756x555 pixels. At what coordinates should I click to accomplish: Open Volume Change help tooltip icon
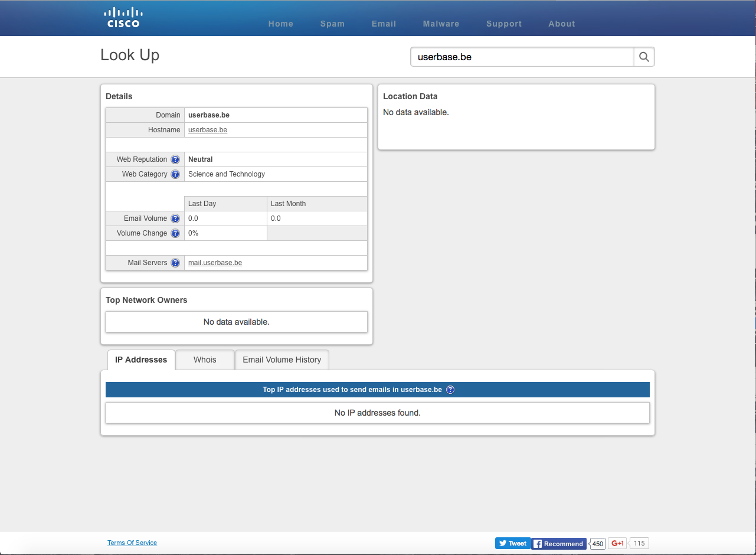tap(175, 233)
